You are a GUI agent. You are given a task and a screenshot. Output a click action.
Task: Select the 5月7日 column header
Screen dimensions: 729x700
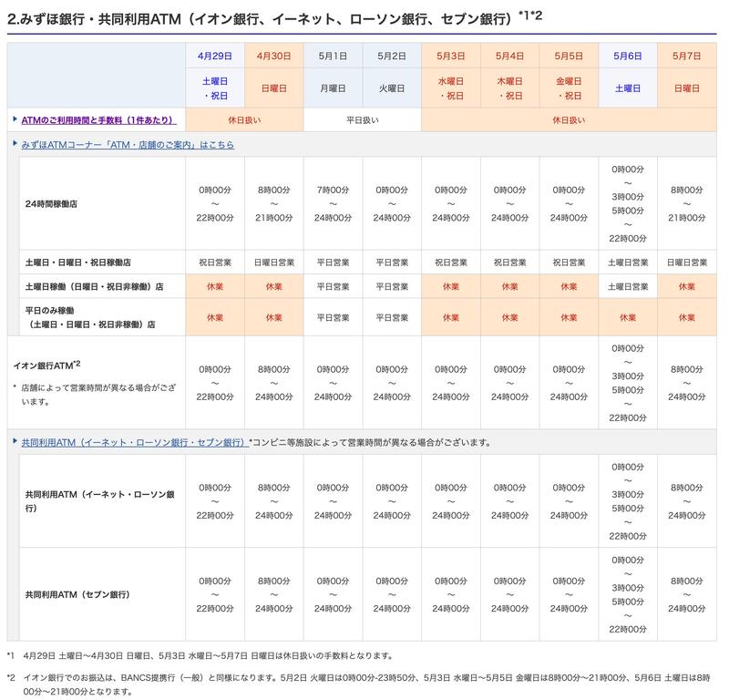tap(687, 56)
